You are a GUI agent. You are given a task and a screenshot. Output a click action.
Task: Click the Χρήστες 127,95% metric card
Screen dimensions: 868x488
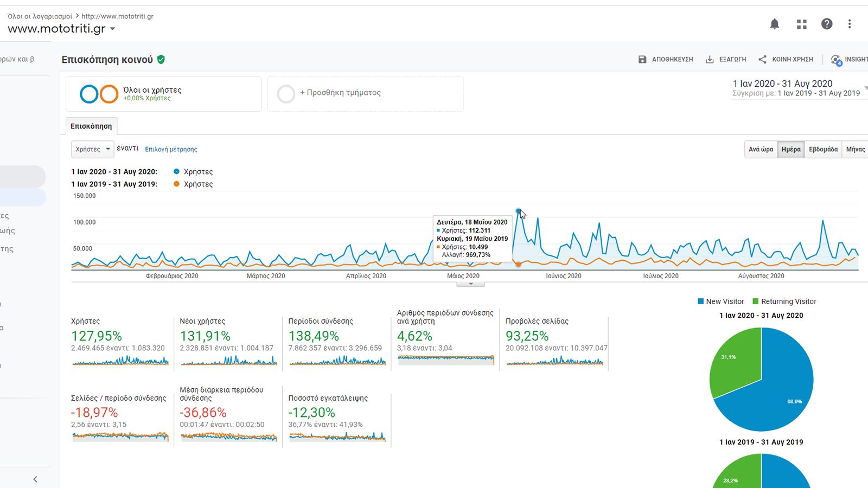[120, 342]
